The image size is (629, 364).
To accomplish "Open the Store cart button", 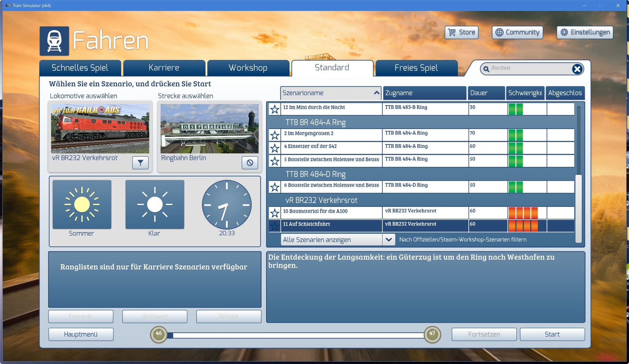I will pos(461,32).
